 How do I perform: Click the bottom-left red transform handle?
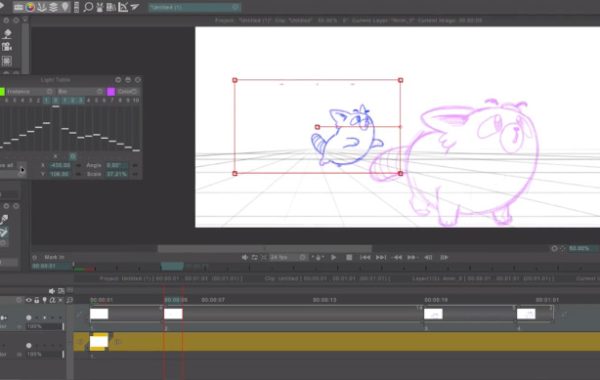pyautogui.click(x=235, y=173)
